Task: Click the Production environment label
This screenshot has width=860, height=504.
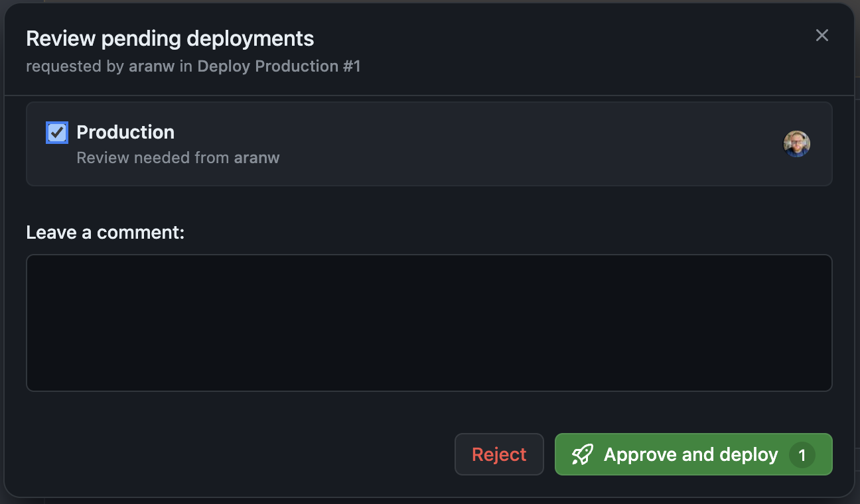Action: tap(125, 133)
